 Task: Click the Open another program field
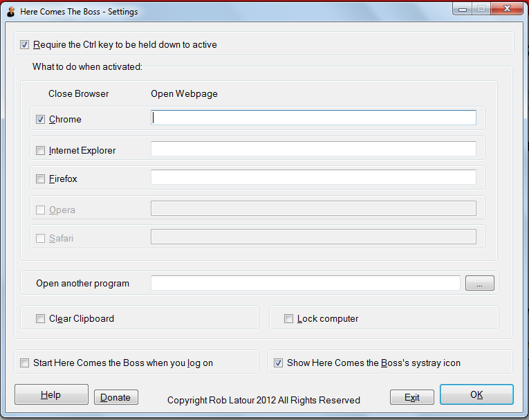click(x=306, y=283)
